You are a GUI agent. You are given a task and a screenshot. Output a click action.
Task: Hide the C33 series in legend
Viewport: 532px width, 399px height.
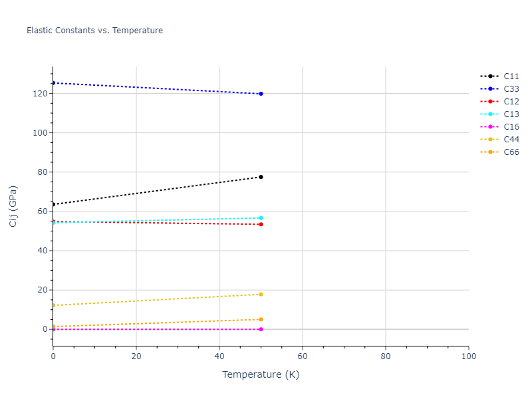pos(511,89)
